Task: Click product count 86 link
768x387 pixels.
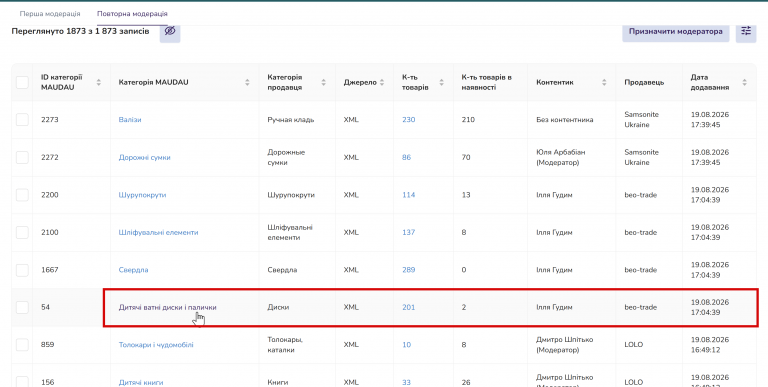Action: (x=407, y=157)
